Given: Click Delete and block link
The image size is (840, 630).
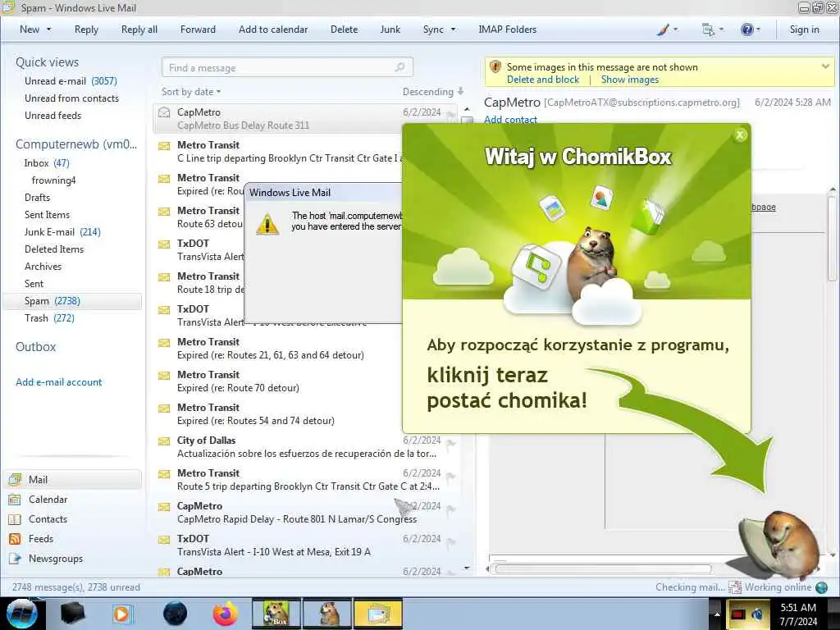Looking at the screenshot, I should click(543, 80).
